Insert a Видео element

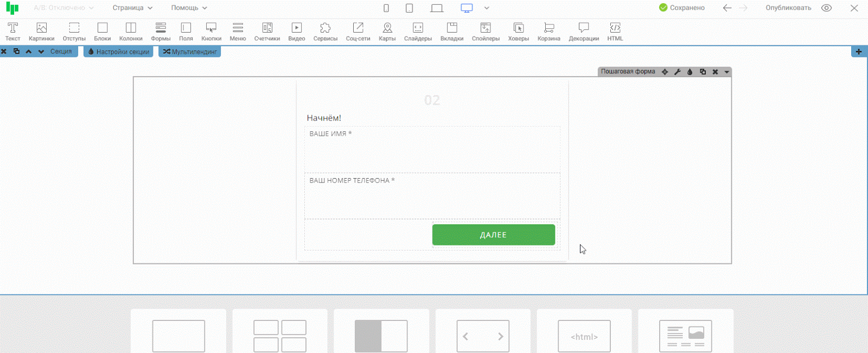click(296, 31)
